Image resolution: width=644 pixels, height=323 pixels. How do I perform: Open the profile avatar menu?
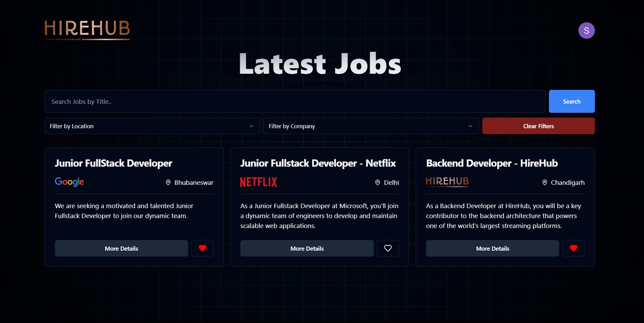coord(587,31)
